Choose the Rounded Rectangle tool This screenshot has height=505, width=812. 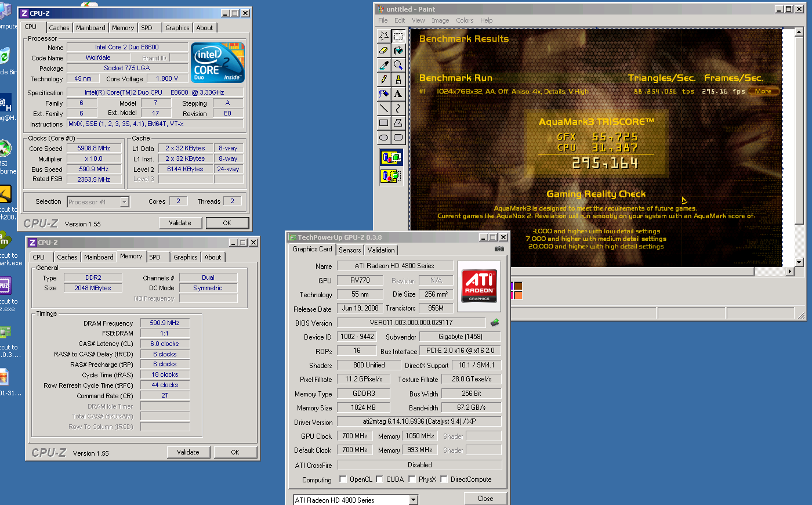[x=398, y=138]
